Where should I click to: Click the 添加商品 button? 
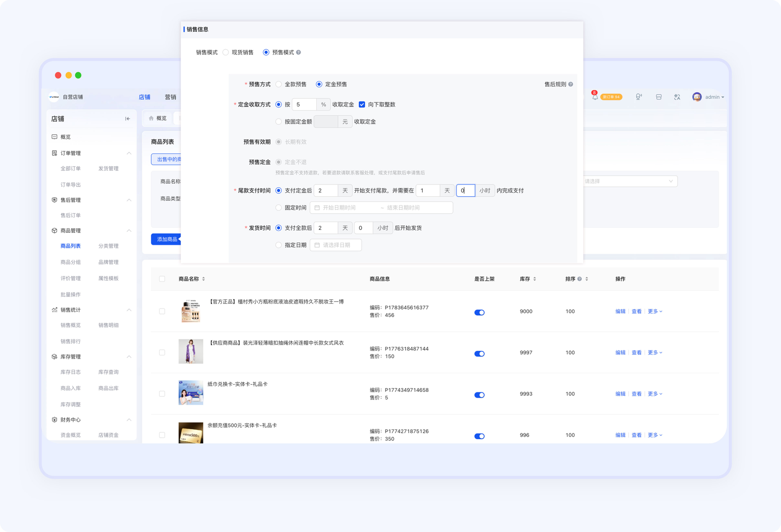tap(166, 239)
